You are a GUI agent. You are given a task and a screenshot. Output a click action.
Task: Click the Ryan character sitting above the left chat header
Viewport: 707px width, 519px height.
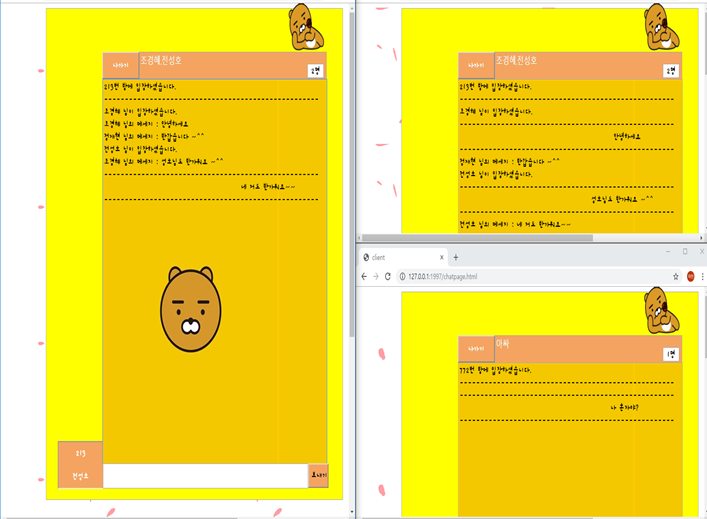[306, 27]
